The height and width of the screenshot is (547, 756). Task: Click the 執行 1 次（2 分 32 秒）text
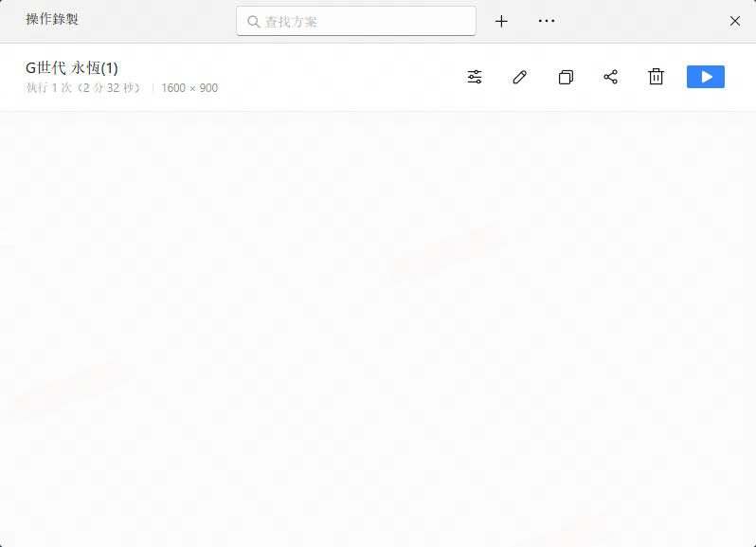(x=83, y=88)
